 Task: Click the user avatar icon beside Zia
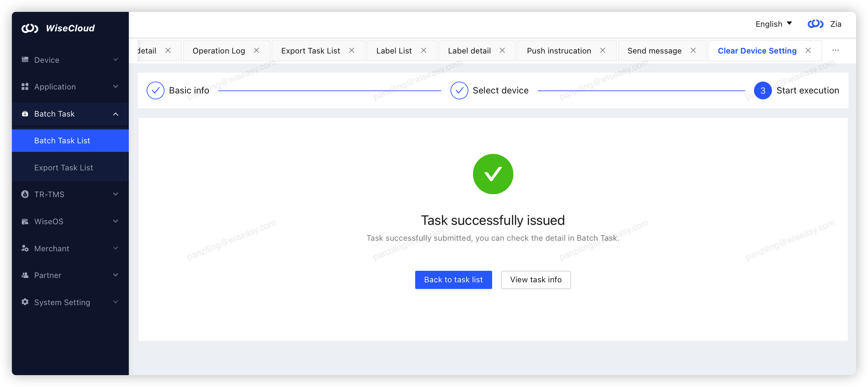[815, 24]
